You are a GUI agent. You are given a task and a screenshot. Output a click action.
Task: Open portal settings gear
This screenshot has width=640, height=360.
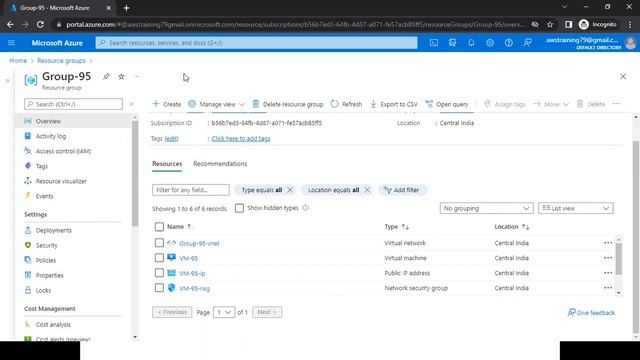[490, 43]
